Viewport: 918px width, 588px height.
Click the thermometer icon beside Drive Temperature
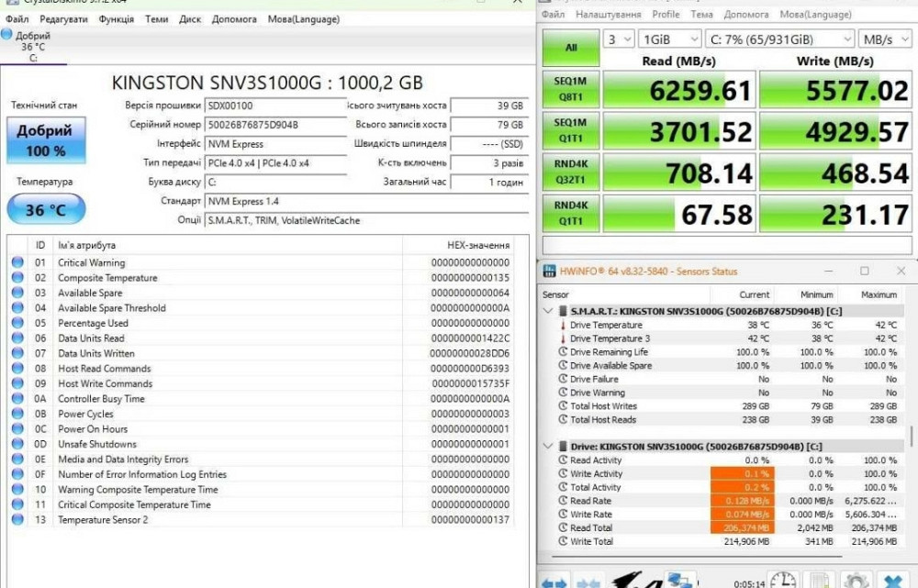pos(562,324)
